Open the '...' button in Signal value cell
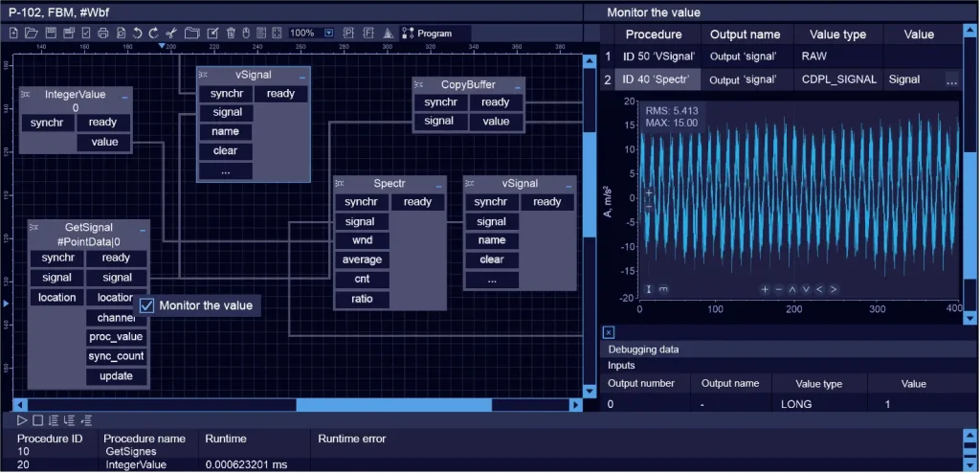This screenshot has width=980, height=473. coord(951,80)
